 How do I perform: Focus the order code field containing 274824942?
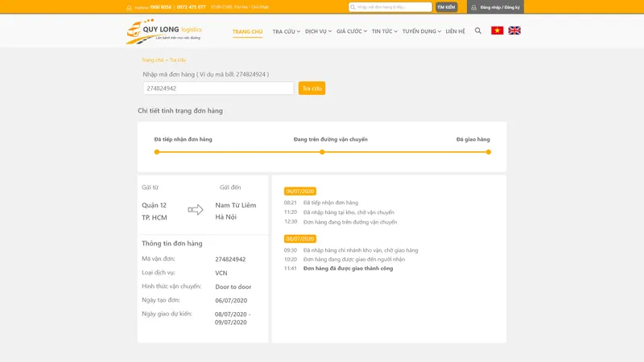[218, 88]
